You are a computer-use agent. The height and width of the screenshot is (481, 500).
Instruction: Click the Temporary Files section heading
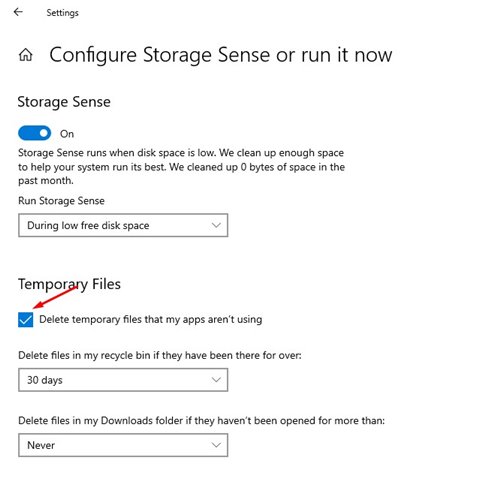(69, 284)
